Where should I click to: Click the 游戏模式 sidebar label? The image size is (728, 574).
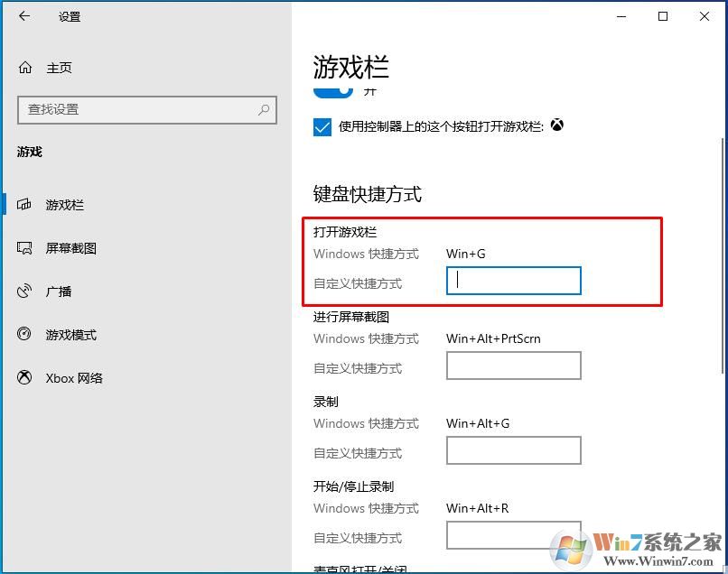(x=71, y=335)
